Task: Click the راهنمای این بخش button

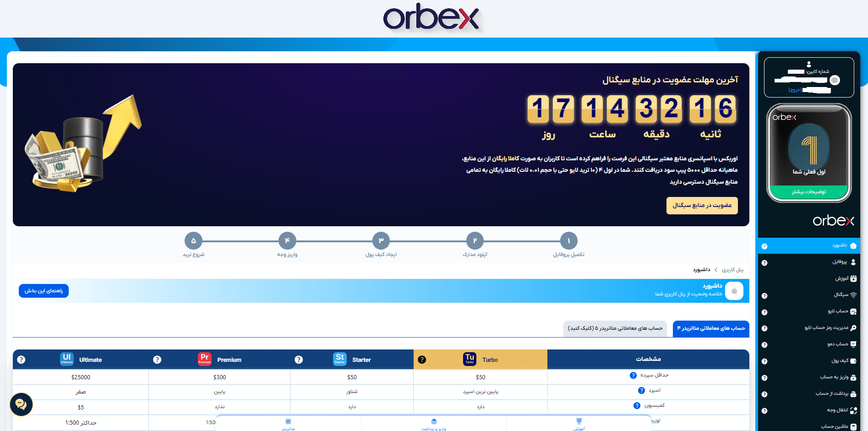Action: pyautogui.click(x=44, y=291)
